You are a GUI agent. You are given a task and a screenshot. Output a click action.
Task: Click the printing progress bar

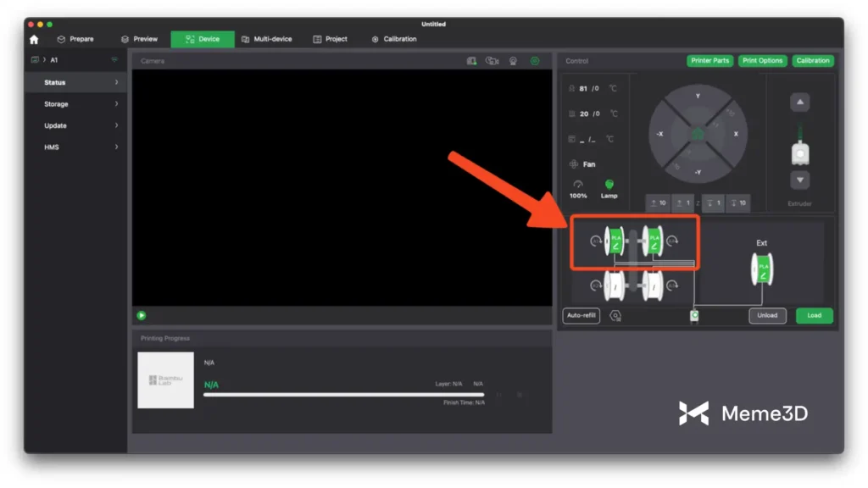343,395
